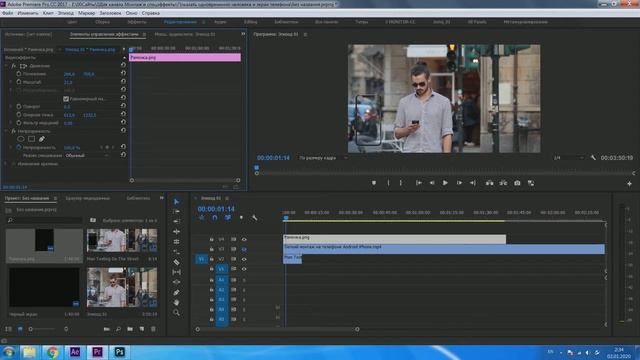Toggle V2 track output eye
Image resolution: width=640 pixels, height=360 pixels.
click(244, 259)
